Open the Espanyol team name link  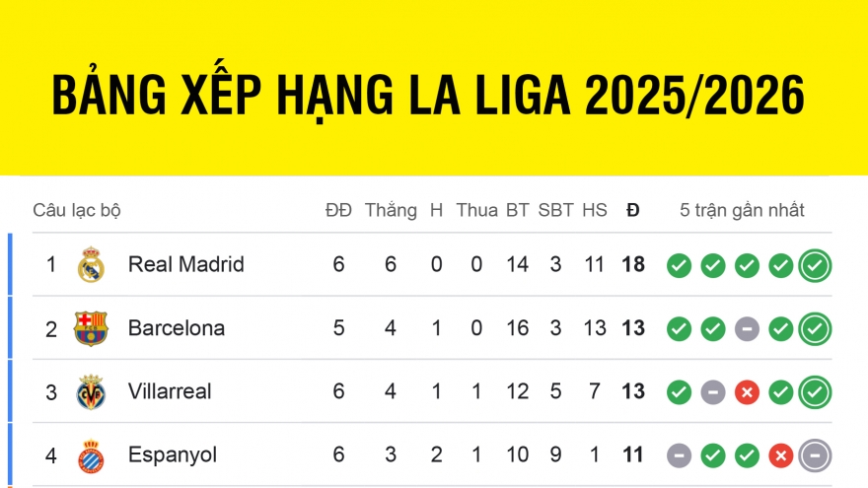click(x=173, y=455)
